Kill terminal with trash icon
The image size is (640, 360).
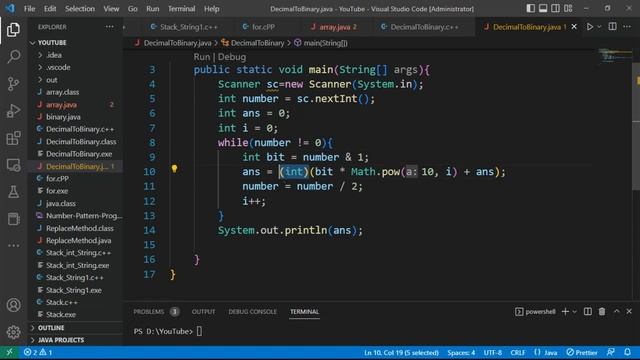point(602,311)
